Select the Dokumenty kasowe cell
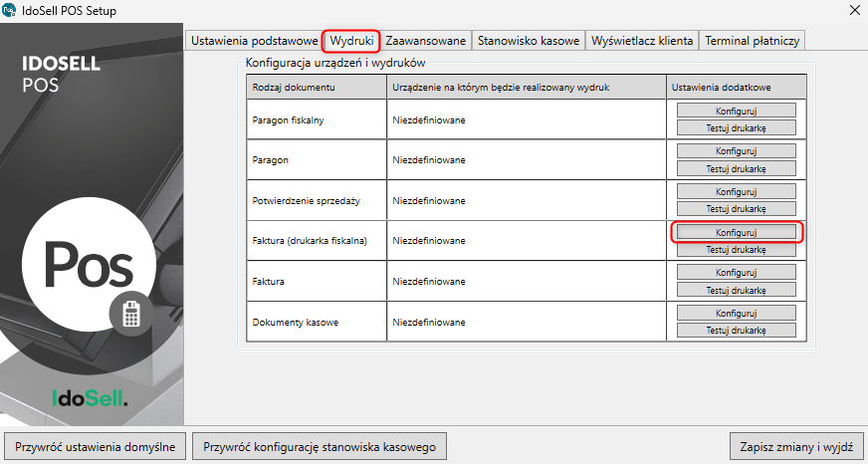 [x=317, y=322]
